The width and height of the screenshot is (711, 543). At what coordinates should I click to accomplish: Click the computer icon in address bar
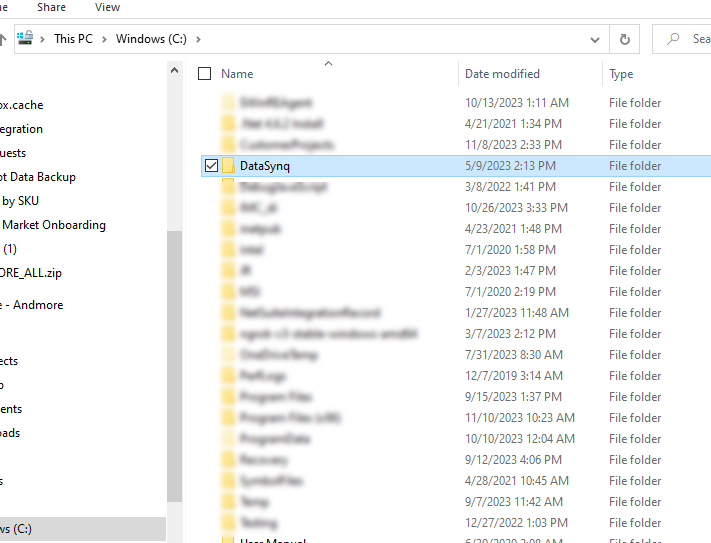[25, 38]
